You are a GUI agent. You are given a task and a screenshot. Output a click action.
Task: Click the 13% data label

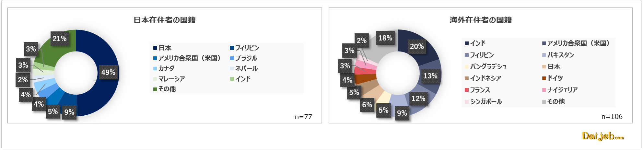(x=430, y=76)
